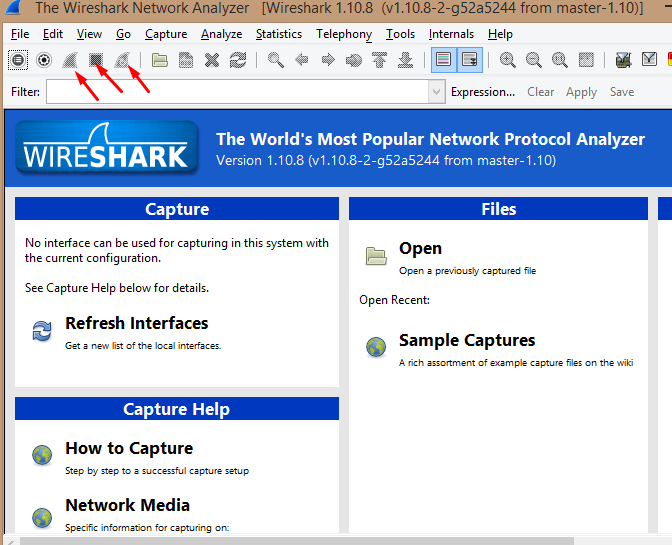This screenshot has height=545, width=672.
Task: Click the globe icon beside How to Capture
Action: 42,455
